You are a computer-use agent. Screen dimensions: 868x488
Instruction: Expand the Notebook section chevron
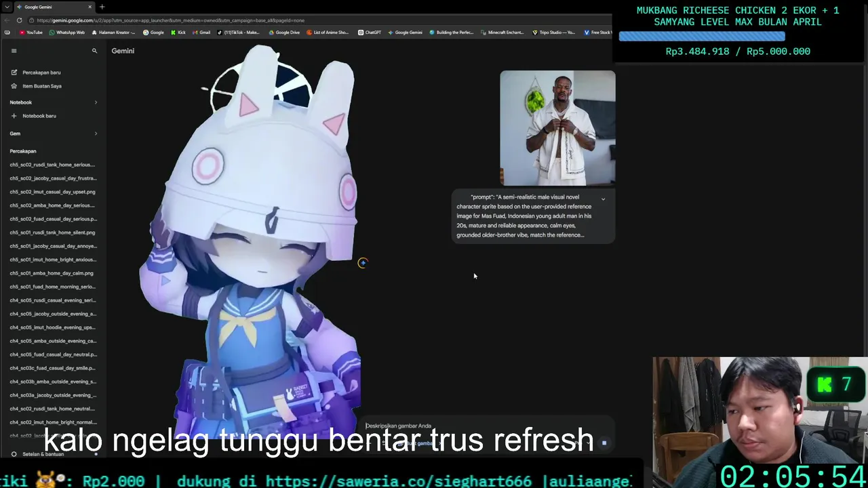pyautogui.click(x=96, y=102)
